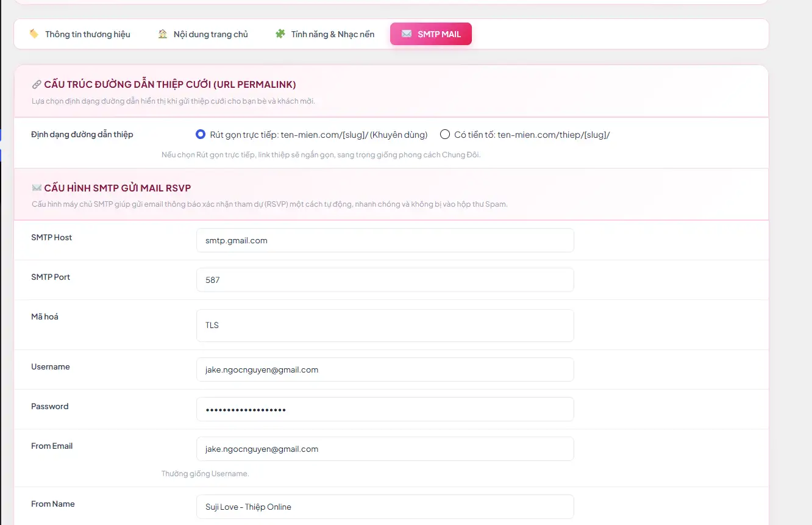Click the 'SMTP Port' field label
The width and height of the screenshot is (812, 525).
click(51, 277)
